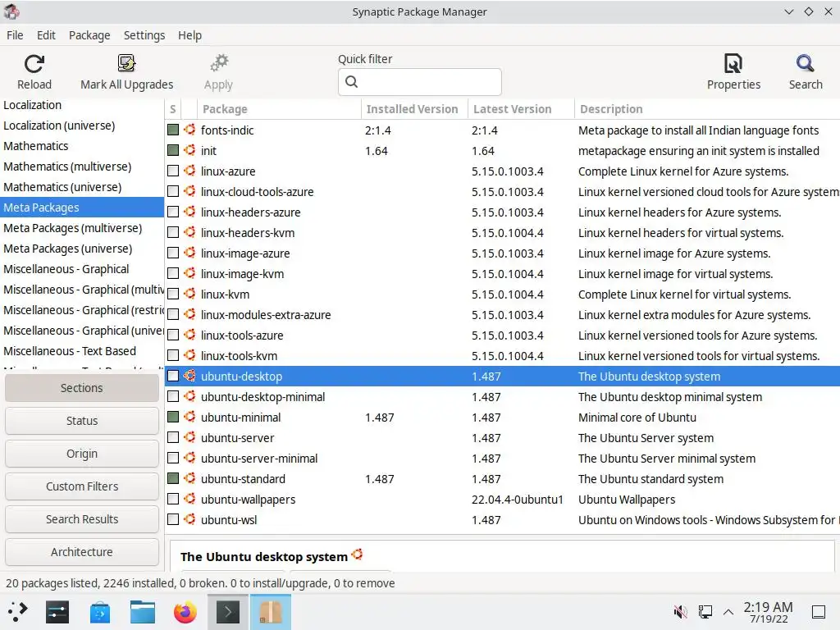840x630 pixels.
Task: Open the Settings menu
Action: click(x=144, y=35)
